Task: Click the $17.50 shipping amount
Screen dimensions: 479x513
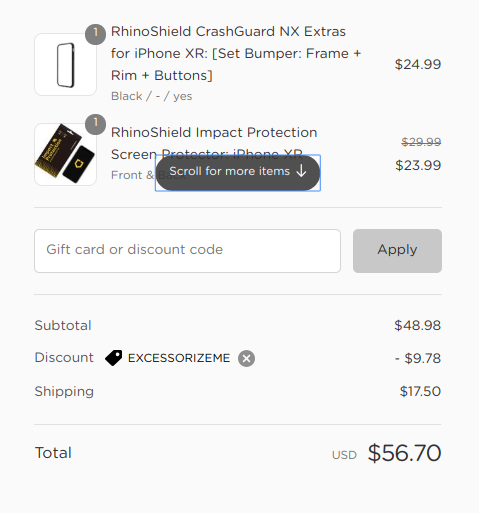Action: tap(420, 391)
